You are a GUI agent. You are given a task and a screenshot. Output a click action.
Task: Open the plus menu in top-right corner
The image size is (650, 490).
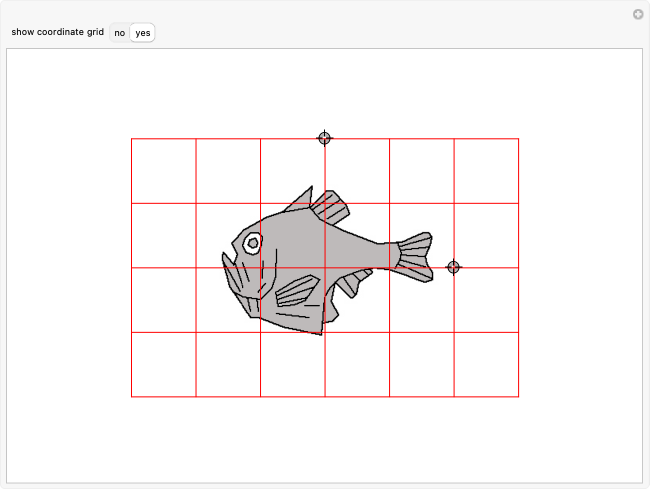637,14
